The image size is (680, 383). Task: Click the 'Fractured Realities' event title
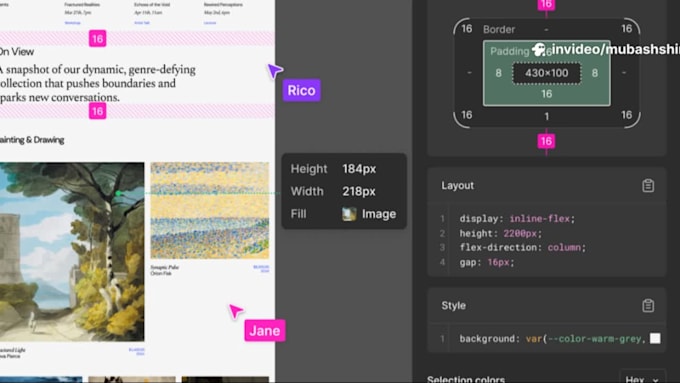click(x=82, y=4)
